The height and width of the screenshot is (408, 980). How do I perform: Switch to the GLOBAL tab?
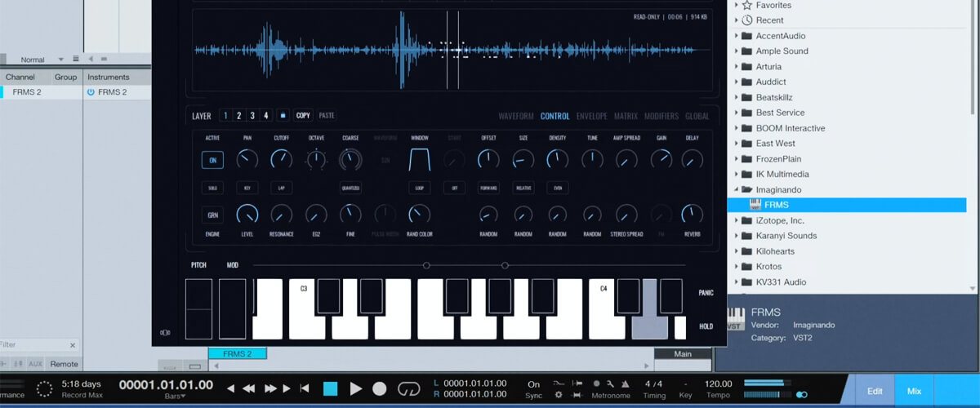[697, 116]
